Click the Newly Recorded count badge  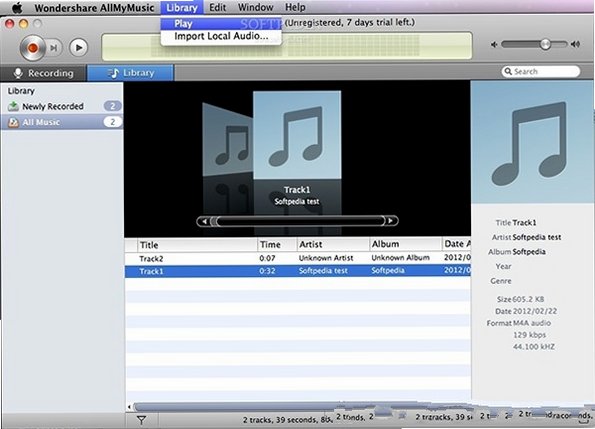click(x=112, y=106)
